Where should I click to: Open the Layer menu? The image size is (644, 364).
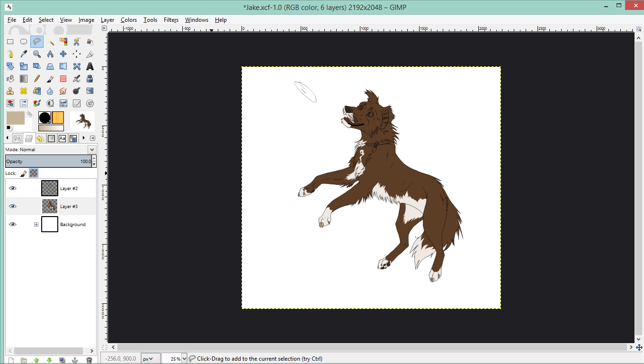click(x=107, y=20)
